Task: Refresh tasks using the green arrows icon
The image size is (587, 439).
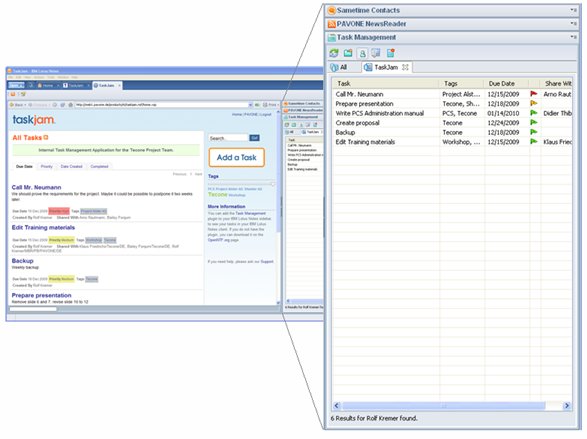Action: tap(334, 53)
